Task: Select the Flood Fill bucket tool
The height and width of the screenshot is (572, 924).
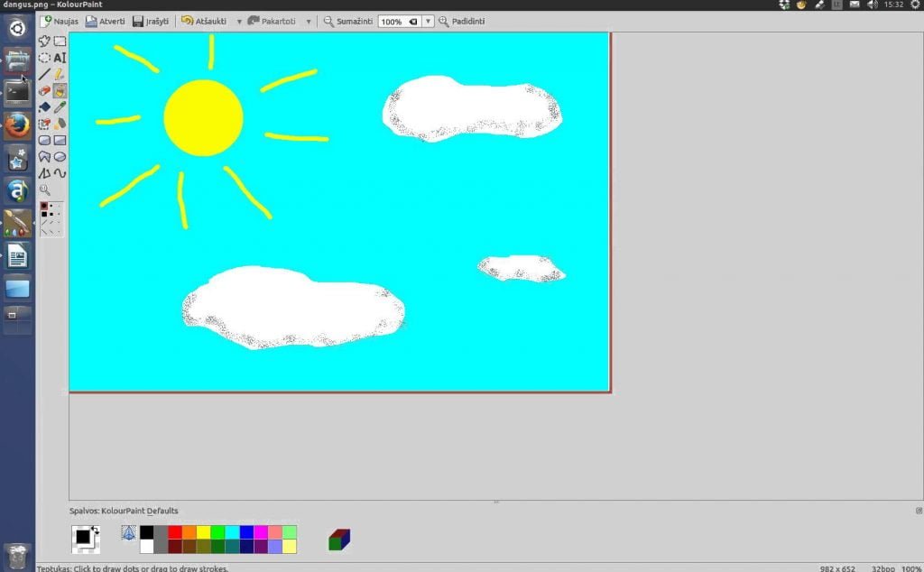Action: pyautogui.click(x=44, y=107)
